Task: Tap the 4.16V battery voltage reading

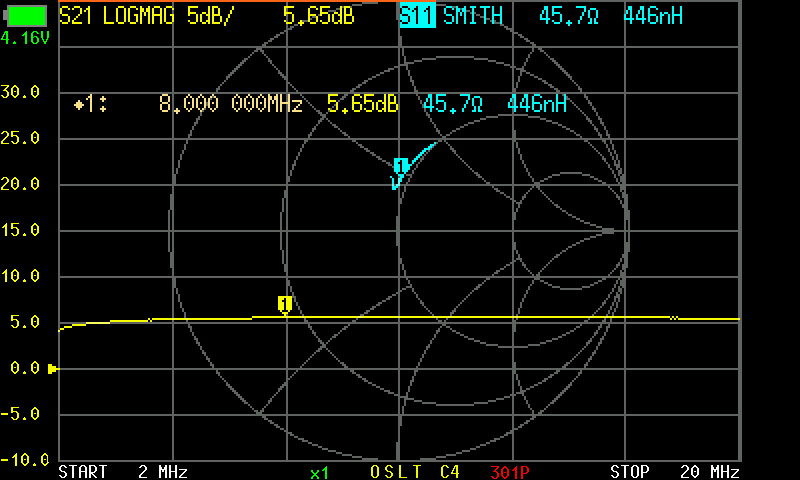Action: [25, 38]
